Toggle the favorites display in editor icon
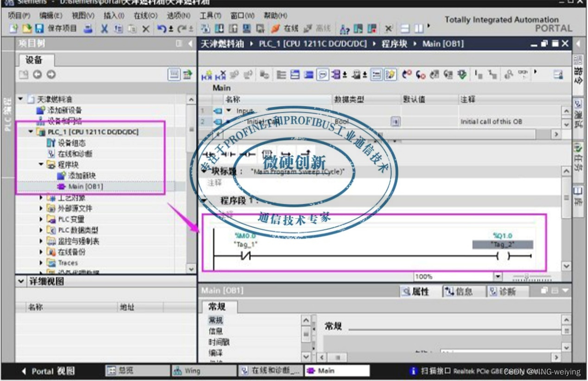Viewport: 588px width, 381px height. [390, 75]
